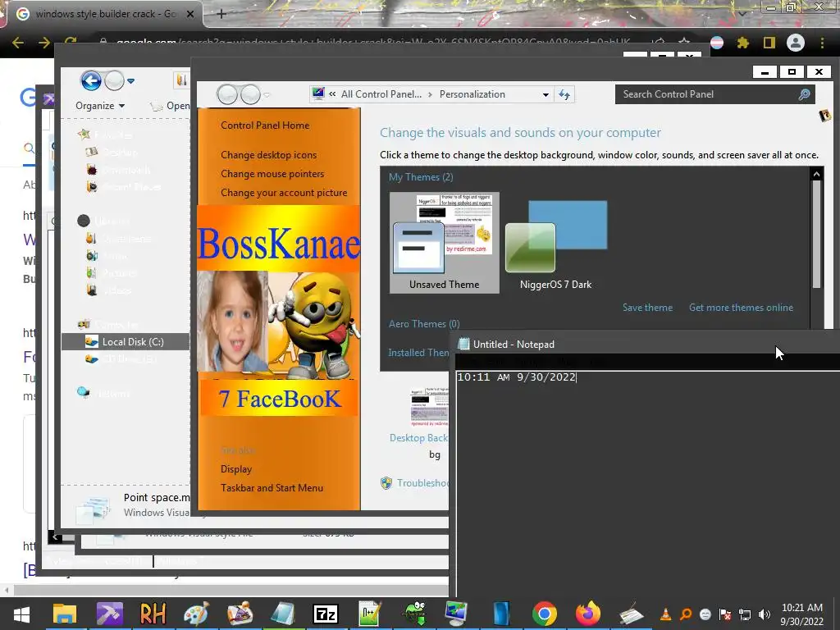Screen dimensions: 840x630
Task: Click Open in the Explorer toolbar
Action: tap(171, 106)
